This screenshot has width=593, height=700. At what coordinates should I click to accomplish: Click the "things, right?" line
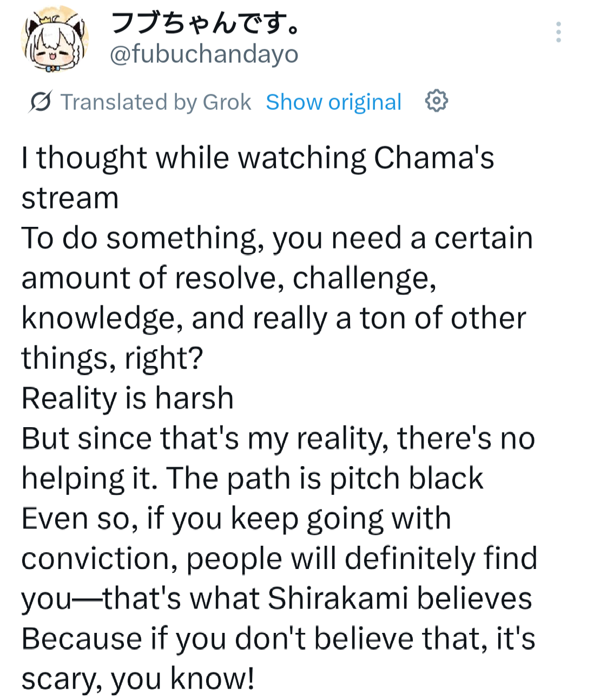112,358
